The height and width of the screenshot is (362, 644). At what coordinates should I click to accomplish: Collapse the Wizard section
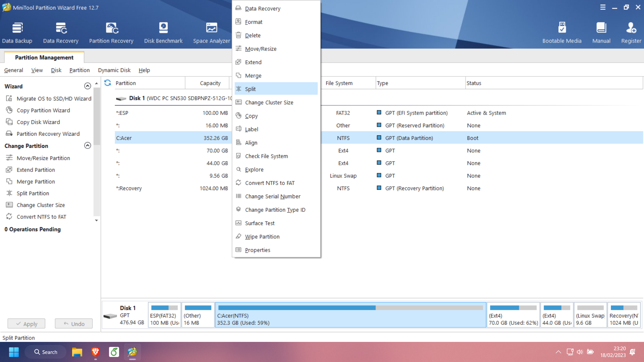(88, 86)
